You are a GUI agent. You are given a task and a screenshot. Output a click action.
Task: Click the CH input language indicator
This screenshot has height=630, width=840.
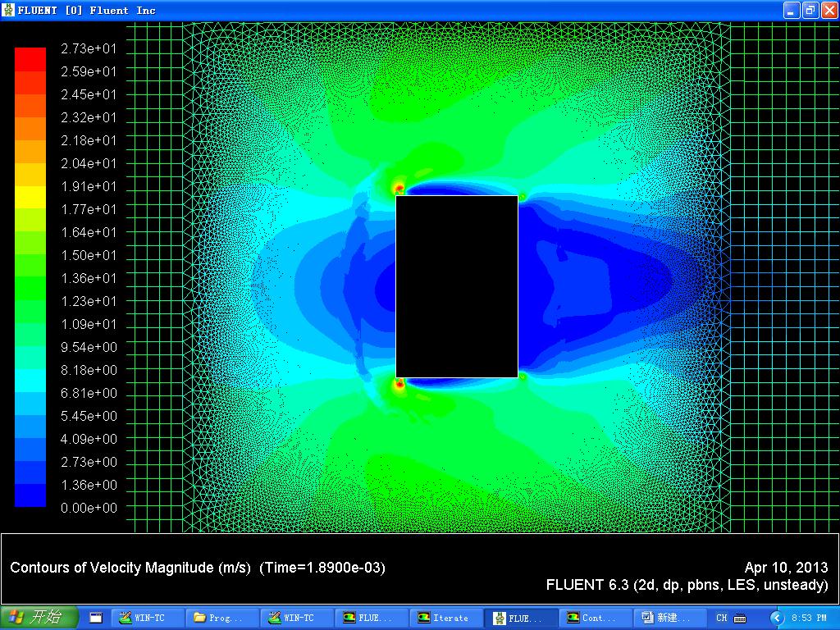[x=722, y=618]
